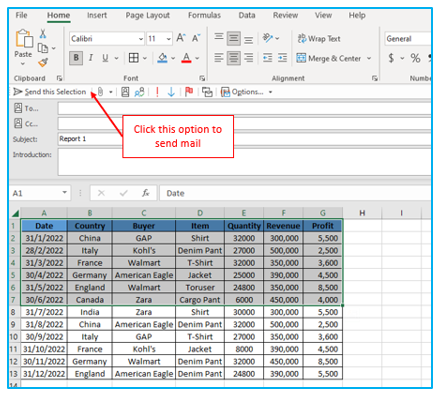Switch to the Formulas tab
This screenshot has width=440, height=396.
(x=204, y=15)
